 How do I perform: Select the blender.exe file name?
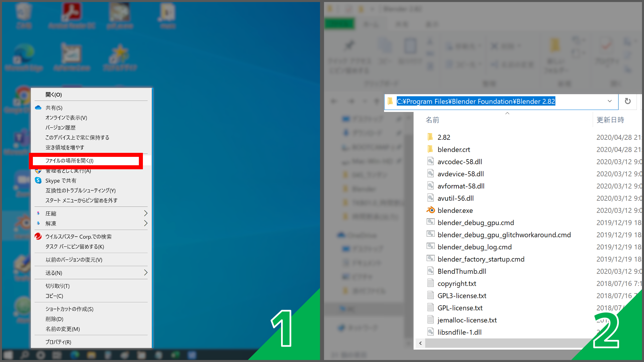(x=455, y=210)
